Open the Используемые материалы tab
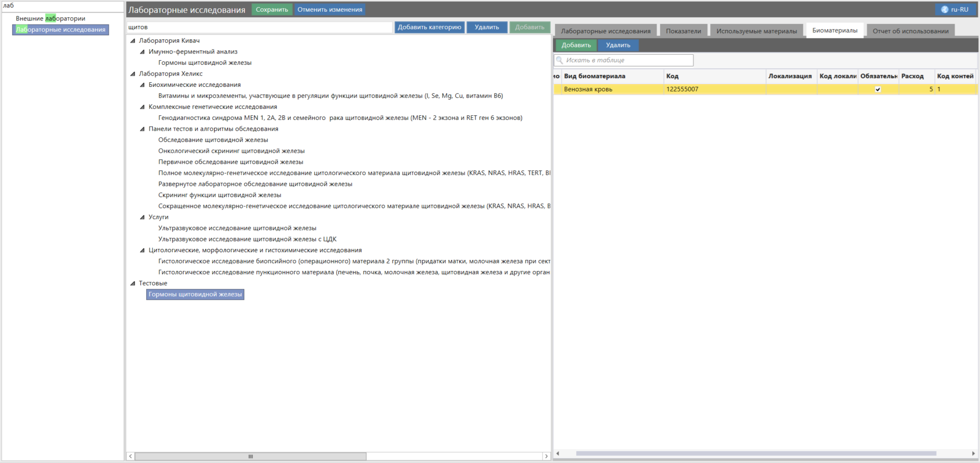This screenshot has height=463, width=980. pos(756,31)
